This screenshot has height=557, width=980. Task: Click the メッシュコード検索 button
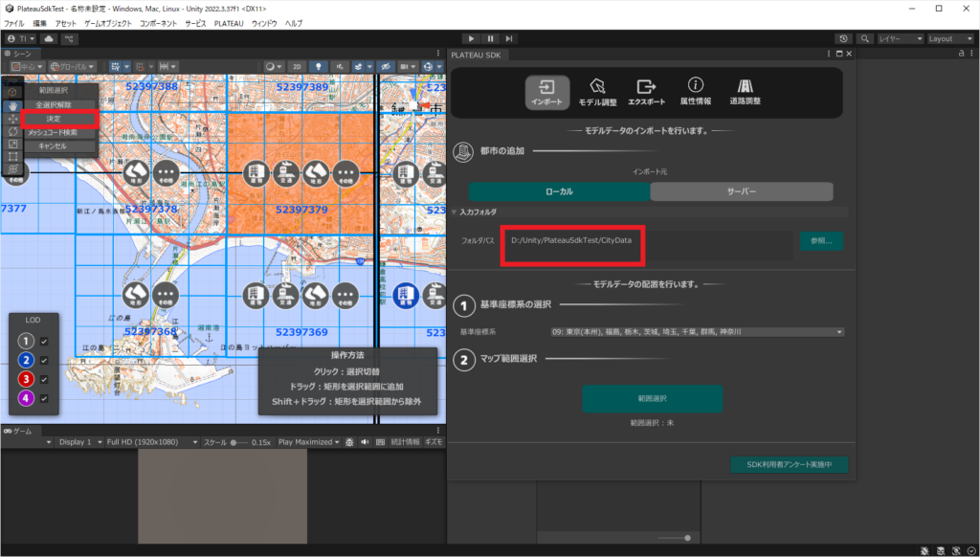tap(54, 132)
